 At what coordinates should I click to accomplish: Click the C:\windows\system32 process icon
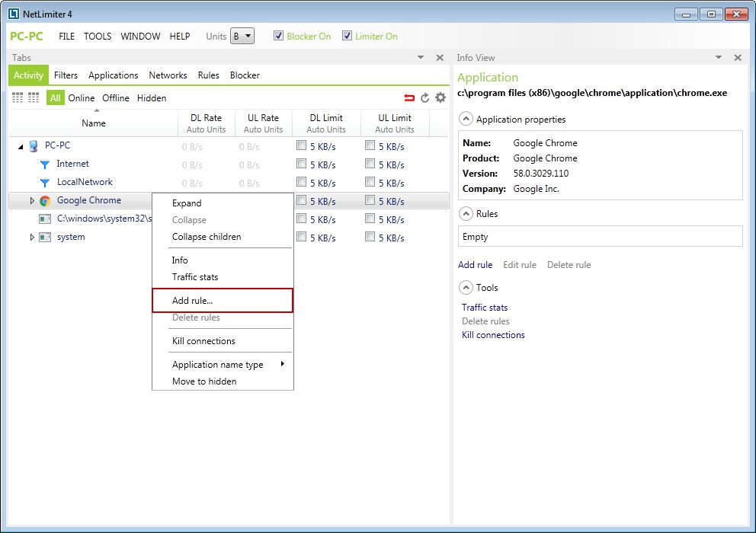tap(45, 219)
